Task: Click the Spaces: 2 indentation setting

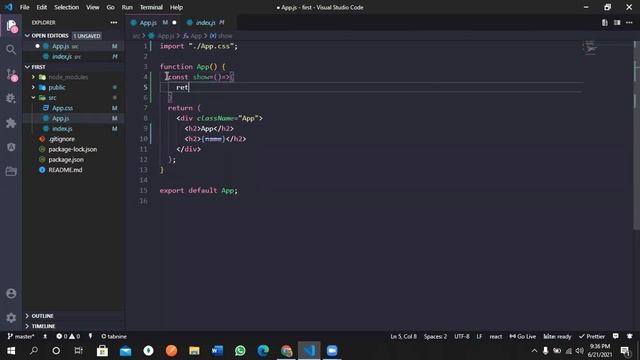Action: click(435, 336)
